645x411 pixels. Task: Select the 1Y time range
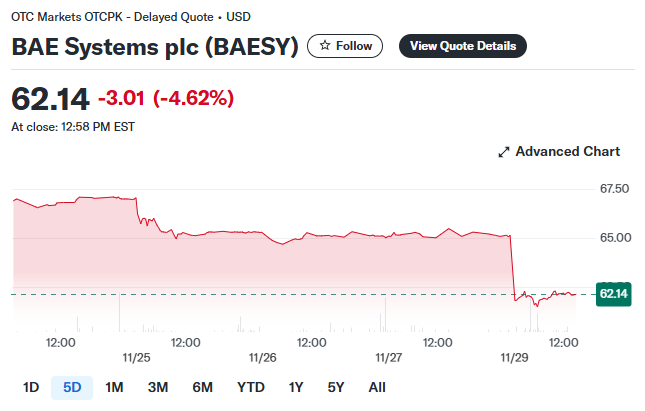coord(296,388)
